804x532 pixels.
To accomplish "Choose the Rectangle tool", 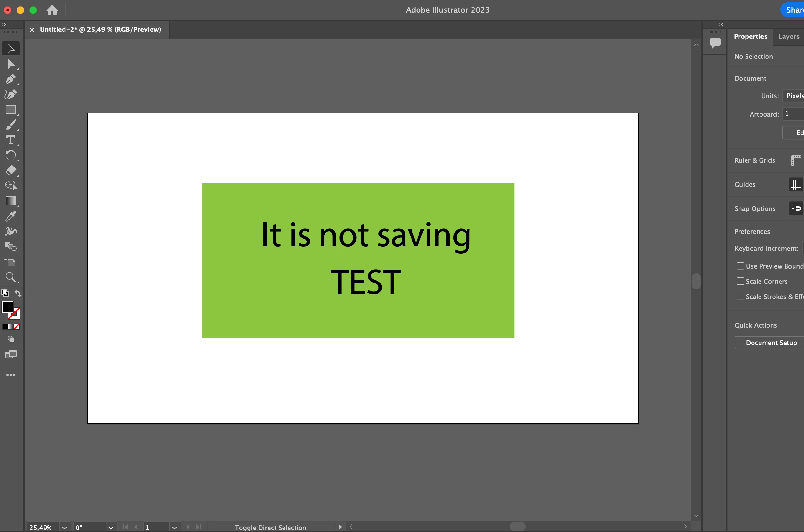I will tap(10, 110).
